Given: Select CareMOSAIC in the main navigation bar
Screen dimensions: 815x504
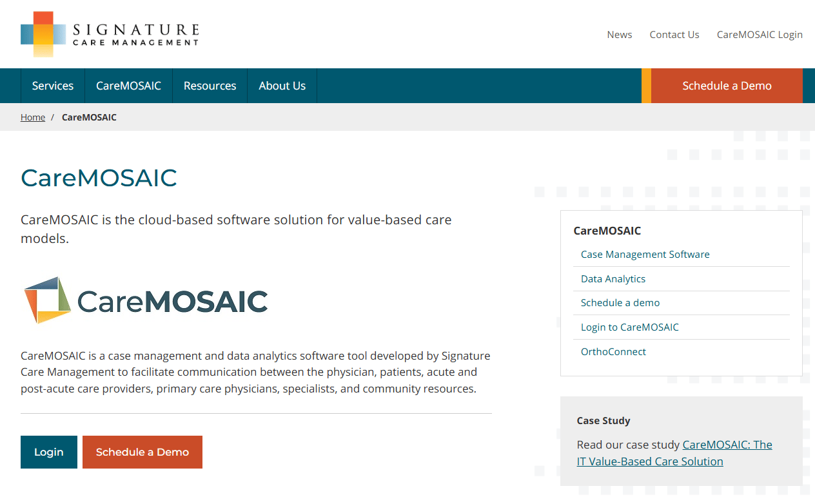Looking at the screenshot, I should (128, 86).
